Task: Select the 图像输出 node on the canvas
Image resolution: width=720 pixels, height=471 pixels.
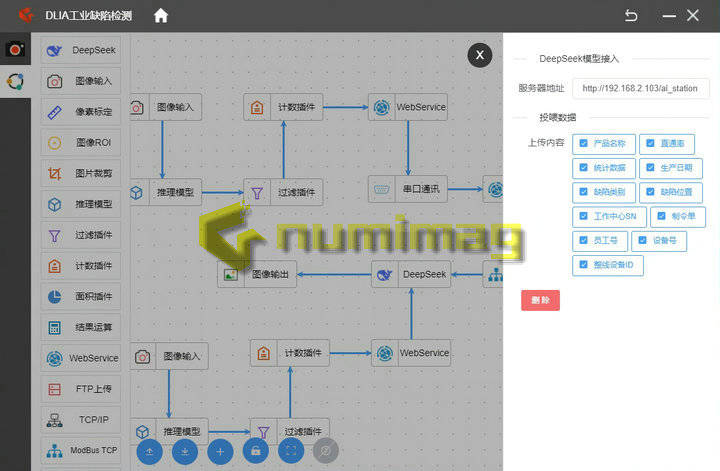Action: 257,275
